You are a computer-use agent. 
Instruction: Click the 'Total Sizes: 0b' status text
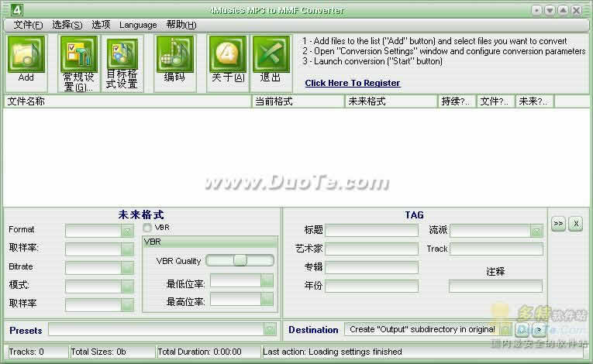coord(98,352)
